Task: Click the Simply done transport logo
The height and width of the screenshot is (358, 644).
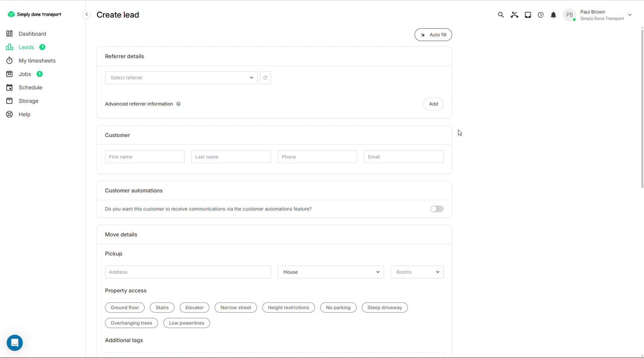Action: (34, 14)
